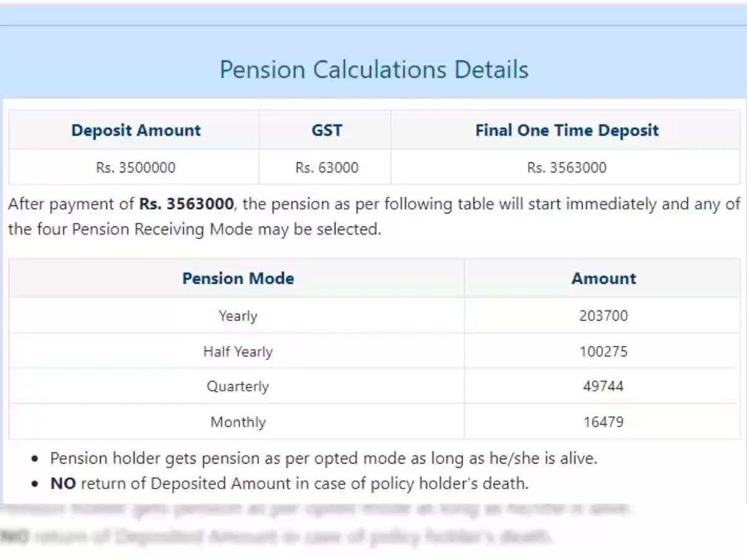Screen dimensions: 747x560
Task: Click the Pension Mode column header
Action: [238, 278]
